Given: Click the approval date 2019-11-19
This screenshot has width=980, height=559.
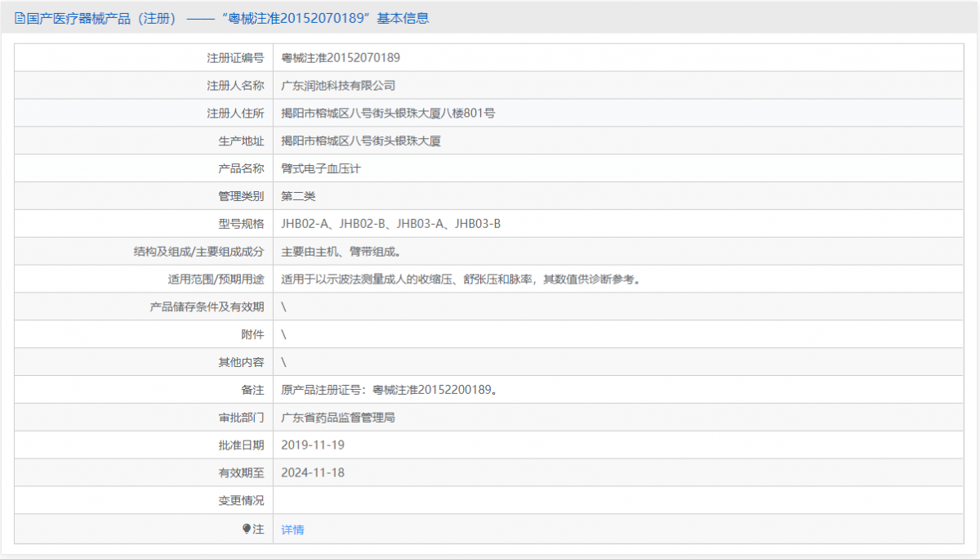Looking at the screenshot, I should [x=314, y=445].
